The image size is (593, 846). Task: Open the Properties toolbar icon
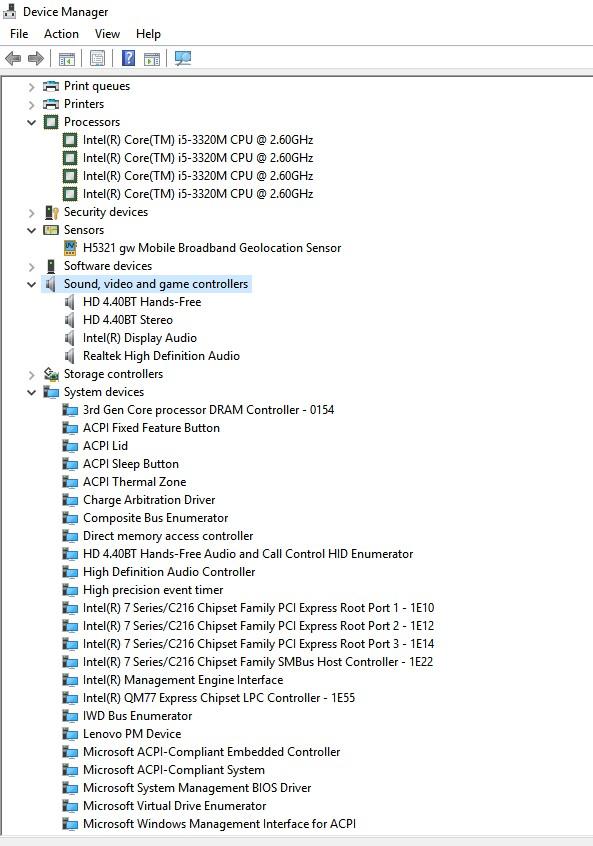(x=98, y=58)
